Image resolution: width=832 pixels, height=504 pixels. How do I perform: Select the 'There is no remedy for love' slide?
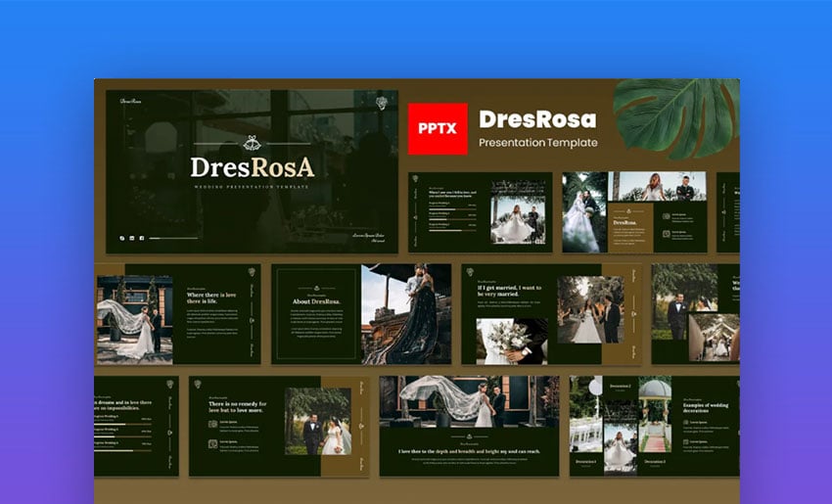(279, 426)
